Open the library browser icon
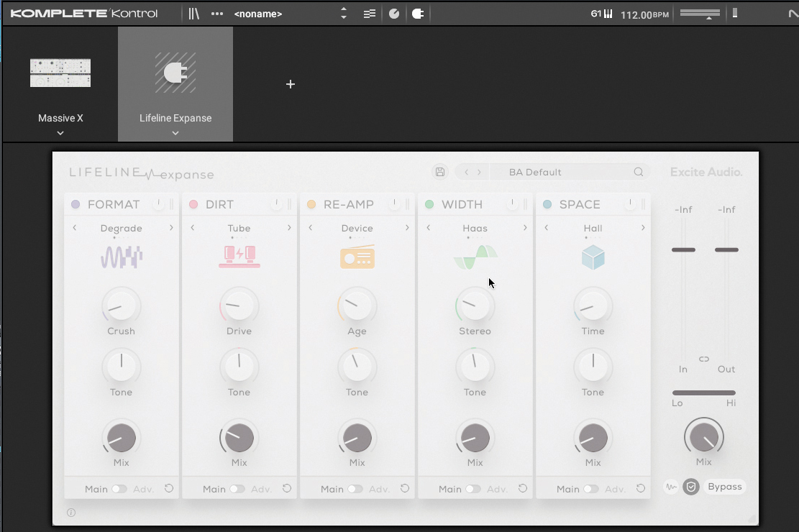The height and width of the screenshot is (532, 799). [x=193, y=14]
